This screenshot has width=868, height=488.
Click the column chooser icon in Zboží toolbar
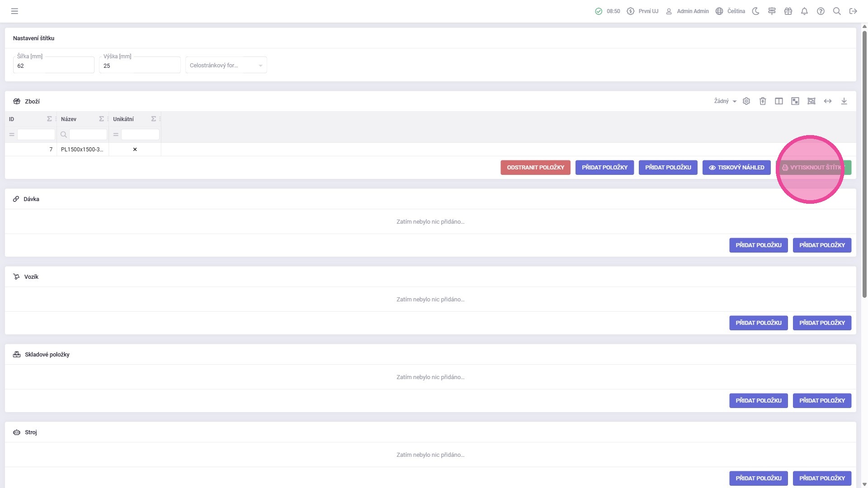pyautogui.click(x=779, y=101)
